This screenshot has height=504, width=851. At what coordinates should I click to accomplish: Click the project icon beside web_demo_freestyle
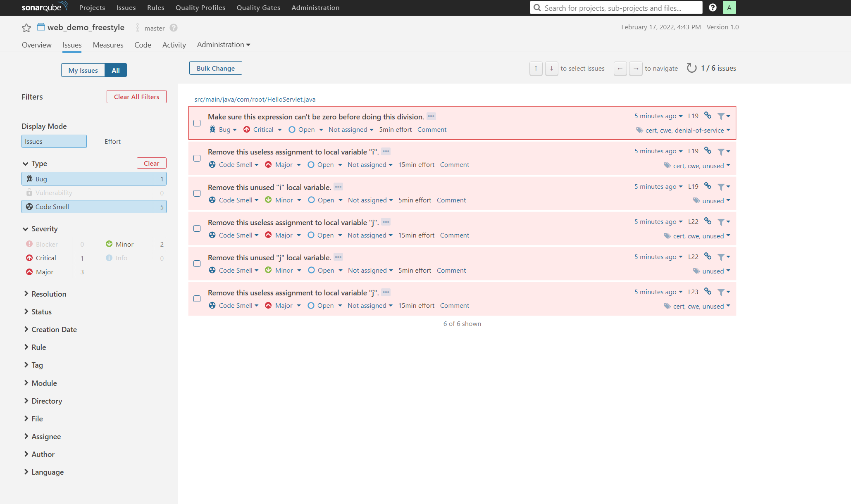point(41,27)
